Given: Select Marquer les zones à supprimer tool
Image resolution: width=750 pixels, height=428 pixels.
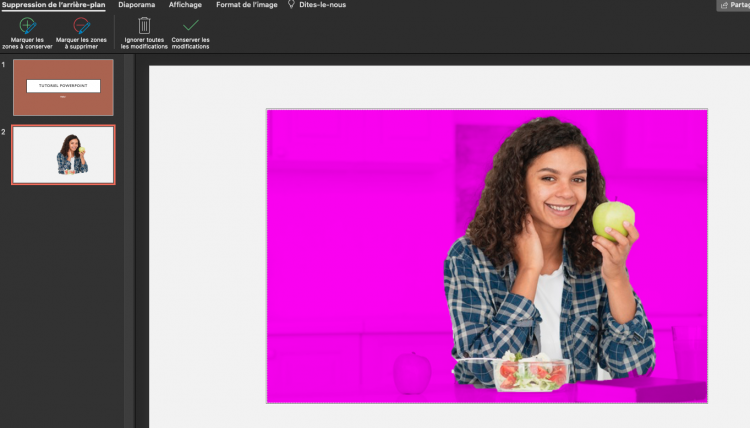Looking at the screenshot, I should pos(81,33).
